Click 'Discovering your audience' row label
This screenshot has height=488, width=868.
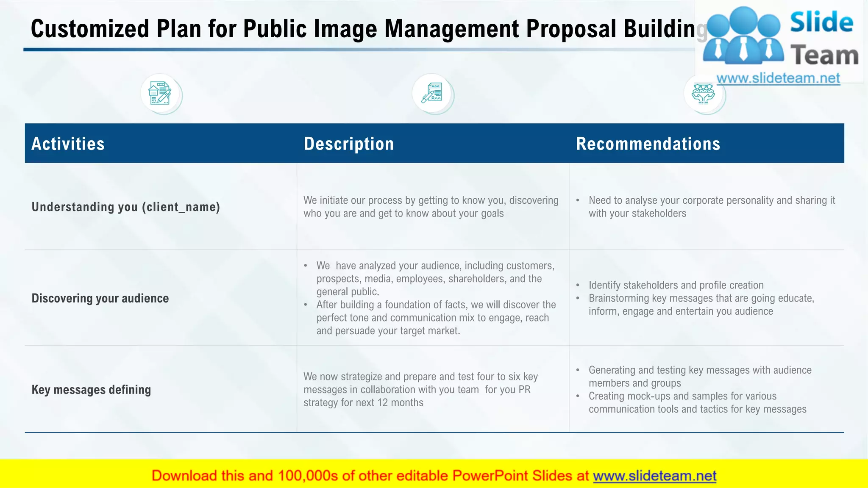point(100,298)
